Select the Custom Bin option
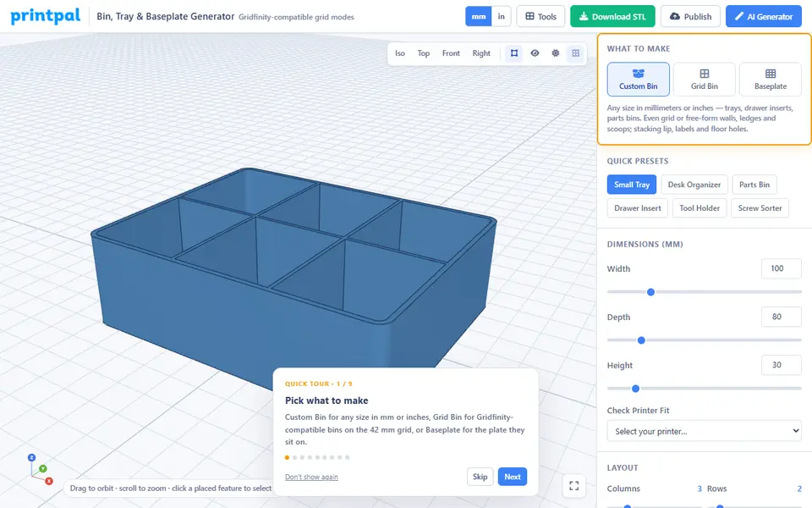This screenshot has height=508, width=812. [638, 80]
